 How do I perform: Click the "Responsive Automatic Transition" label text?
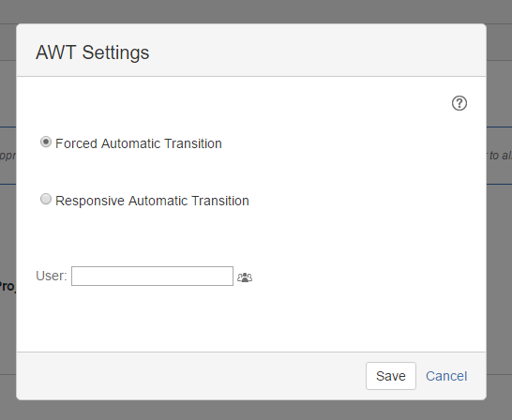[152, 201]
